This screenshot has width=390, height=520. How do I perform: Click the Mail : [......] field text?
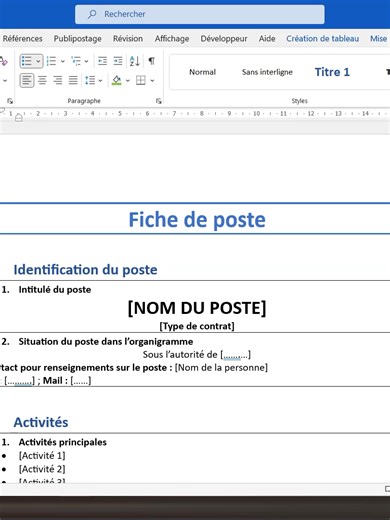point(67,380)
